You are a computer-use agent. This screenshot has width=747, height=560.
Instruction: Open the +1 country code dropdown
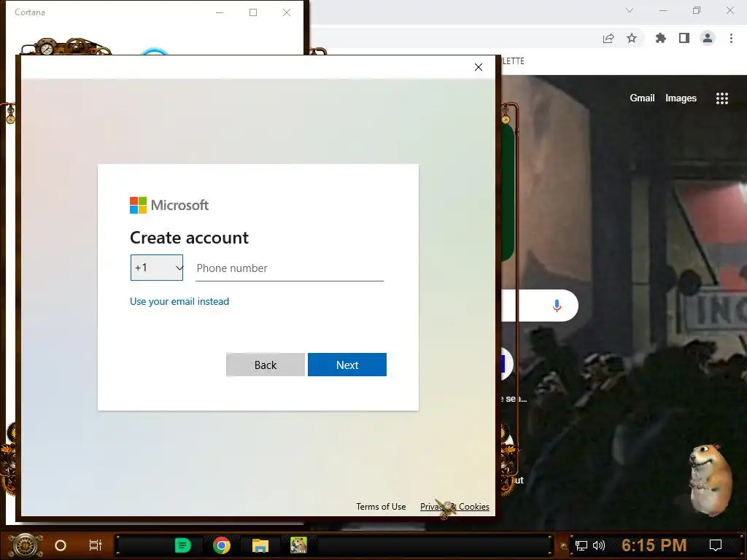coord(157,268)
